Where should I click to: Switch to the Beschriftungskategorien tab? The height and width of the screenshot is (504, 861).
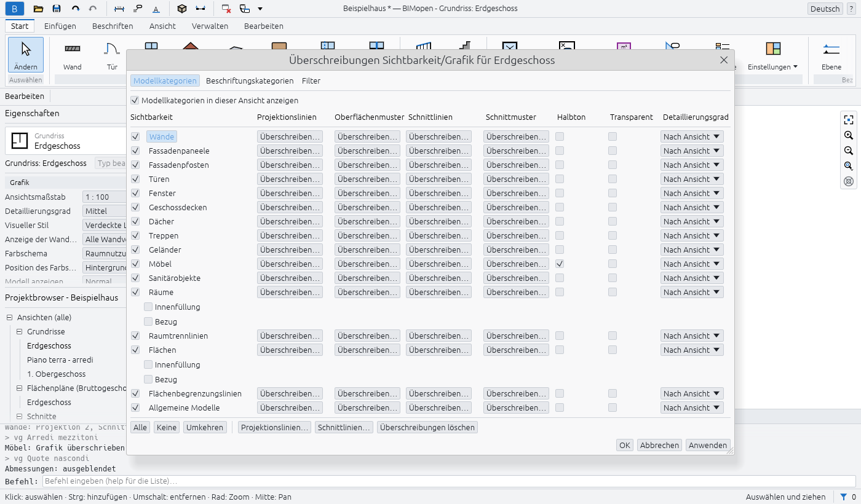coord(250,81)
